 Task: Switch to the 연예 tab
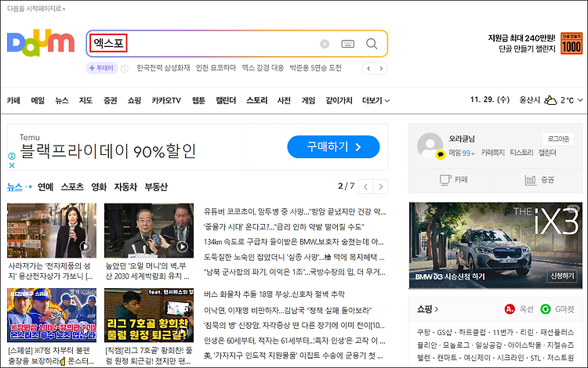click(x=45, y=186)
